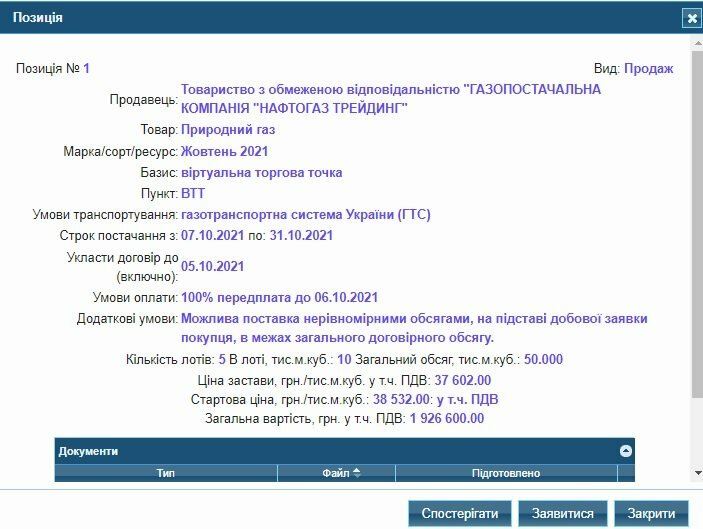
Task: Click the Продаж type value
Action: tap(649, 69)
